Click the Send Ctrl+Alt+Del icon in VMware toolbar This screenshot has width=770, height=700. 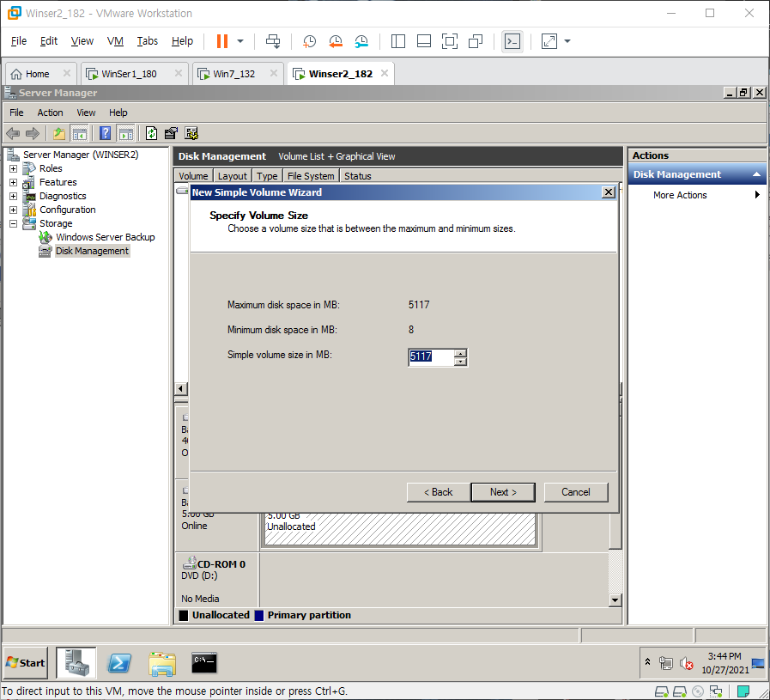point(273,41)
